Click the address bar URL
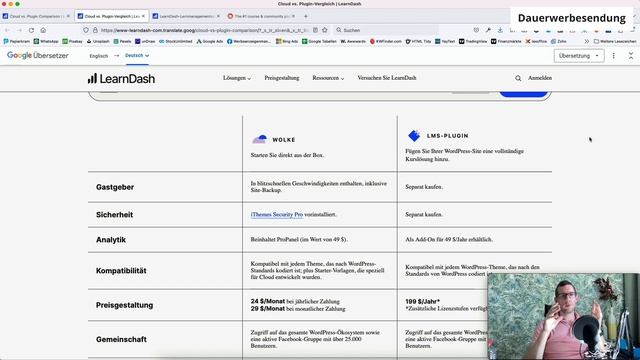The image size is (640, 360). tap(204, 30)
